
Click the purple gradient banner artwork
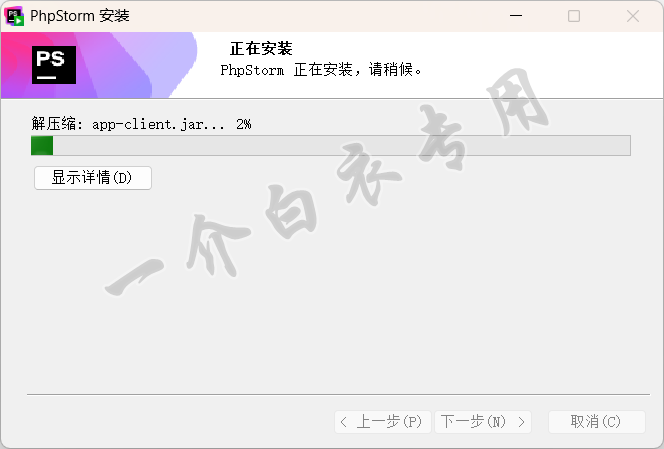pyautogui.click(x=100, y=65)
